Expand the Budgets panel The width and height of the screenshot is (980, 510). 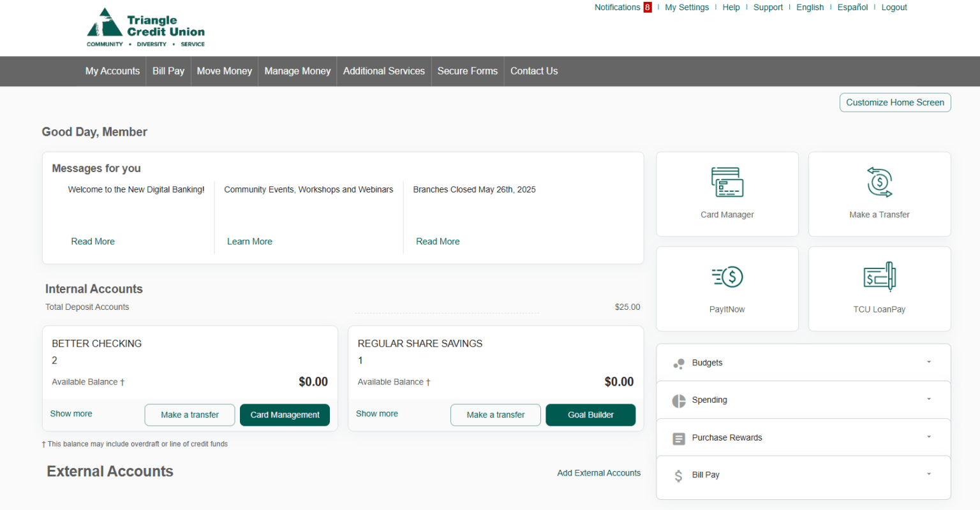(x=929, y=361)
